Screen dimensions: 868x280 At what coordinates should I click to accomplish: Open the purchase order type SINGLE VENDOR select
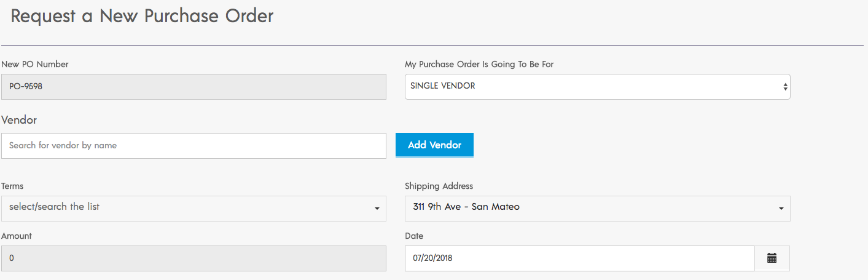598,87
